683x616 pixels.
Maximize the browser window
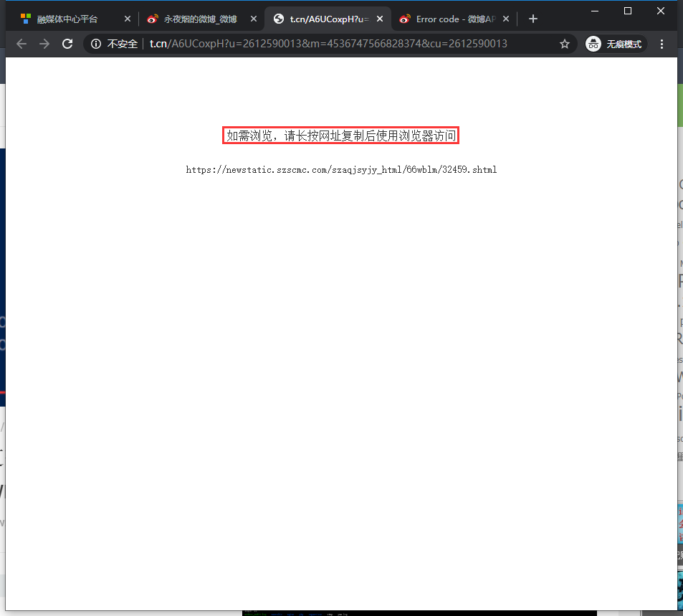628,10
